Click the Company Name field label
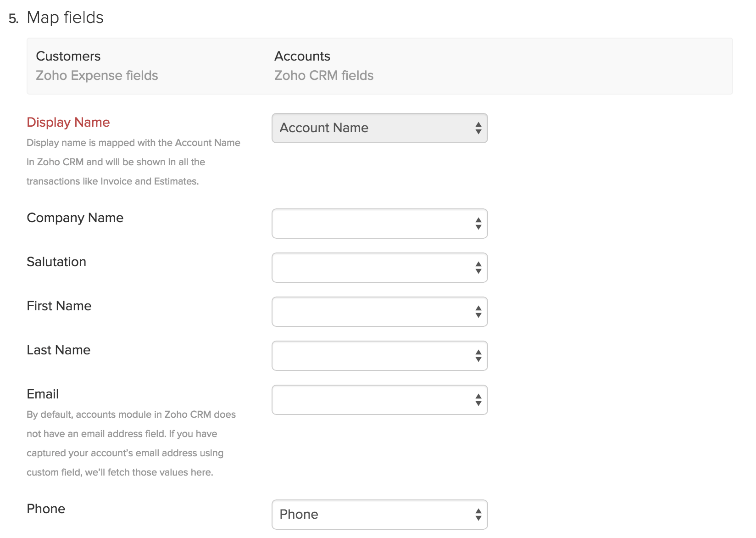The height and width of the screenshot is (538, 756). (75, 218)
